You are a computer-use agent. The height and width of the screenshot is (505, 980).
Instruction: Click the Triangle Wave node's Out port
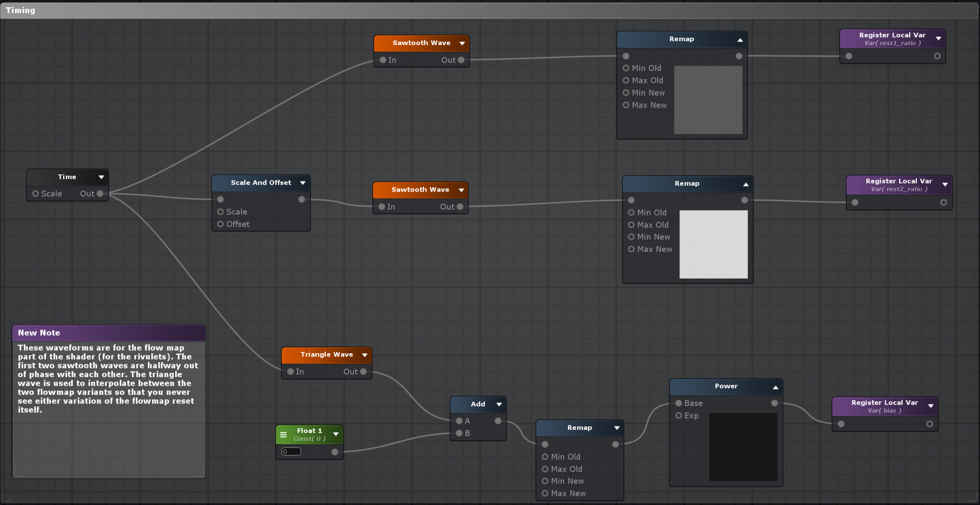[363, 371]
